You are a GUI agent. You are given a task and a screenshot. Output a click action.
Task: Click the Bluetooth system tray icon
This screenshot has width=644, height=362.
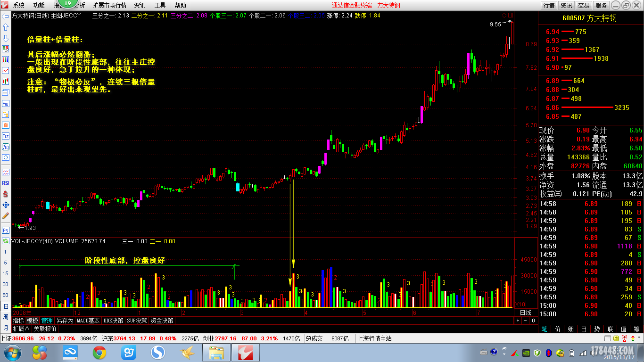(x=549, y=353)
